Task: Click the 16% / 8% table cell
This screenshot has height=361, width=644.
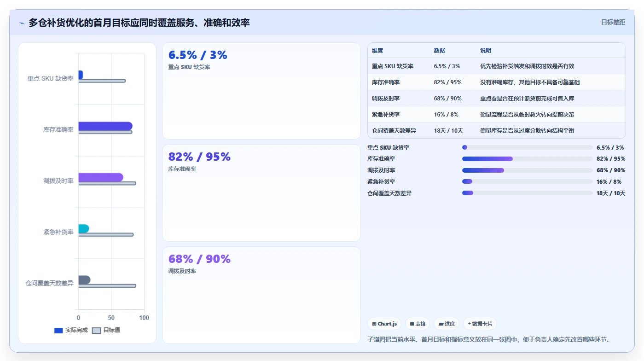Action: [x=446, y=115]
